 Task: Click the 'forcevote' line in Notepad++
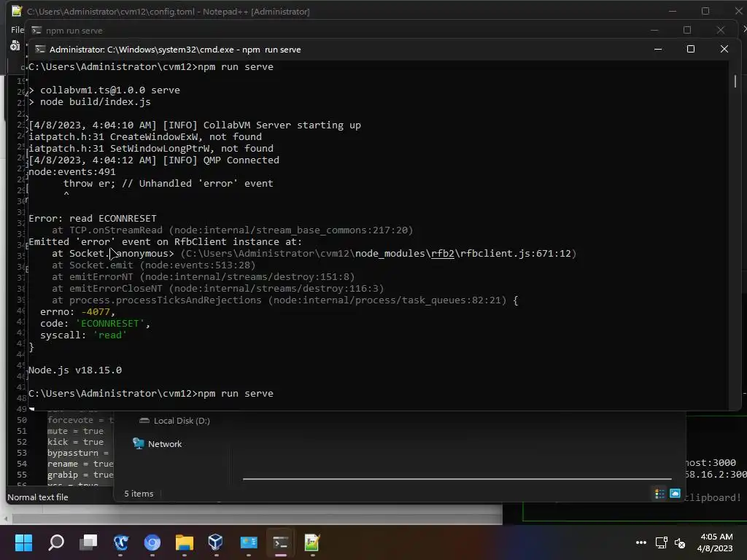[x=80, y=420]
